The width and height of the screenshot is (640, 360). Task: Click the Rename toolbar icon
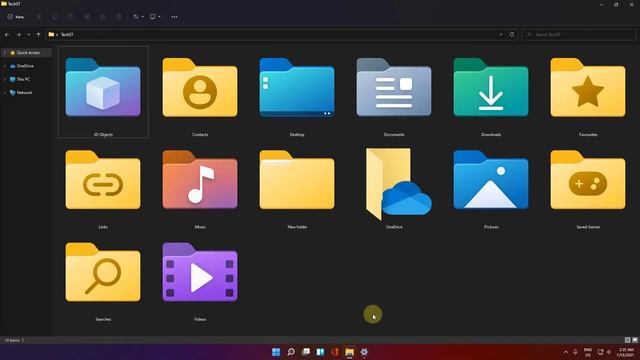click(87, 17)
